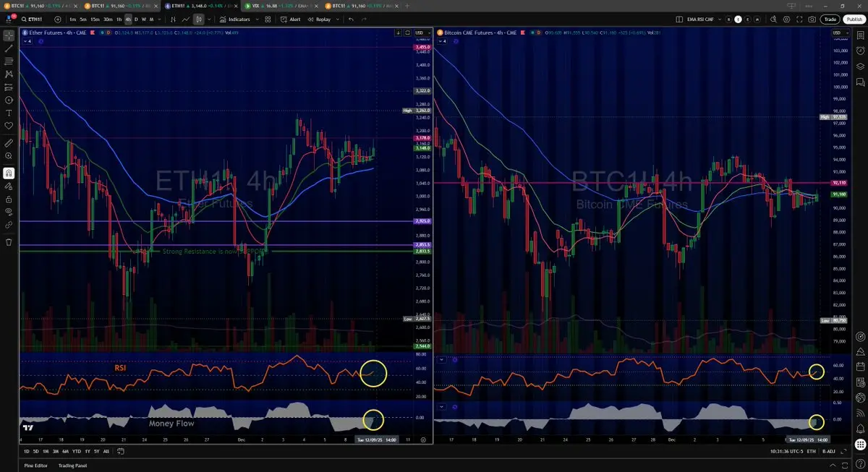Open the layout setup icon
The height and width of the screenshot is (472, 868).
[x=681, y=20]
